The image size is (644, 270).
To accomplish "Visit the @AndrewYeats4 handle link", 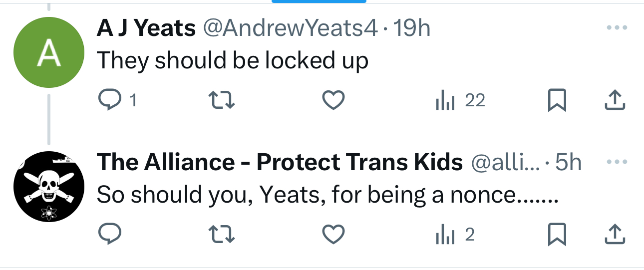I will (x=289, y=29).
